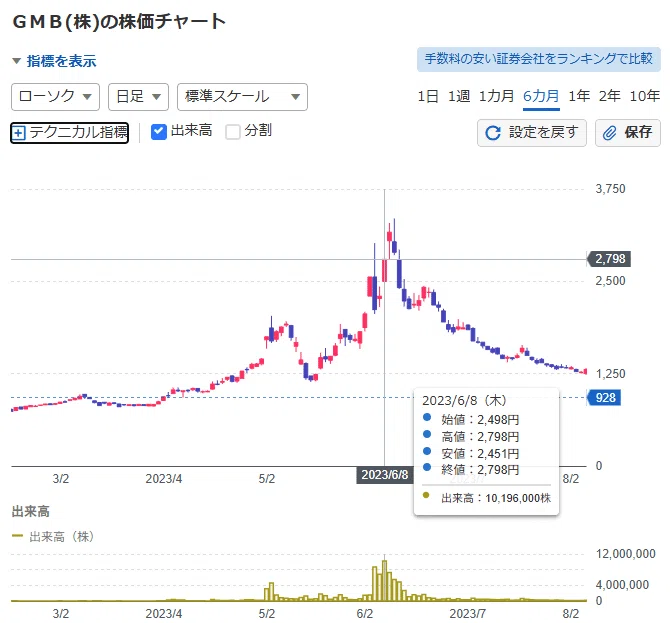Click the 2,500 price axis label
Screen dimensions: 670x623
tap(610, 281)
